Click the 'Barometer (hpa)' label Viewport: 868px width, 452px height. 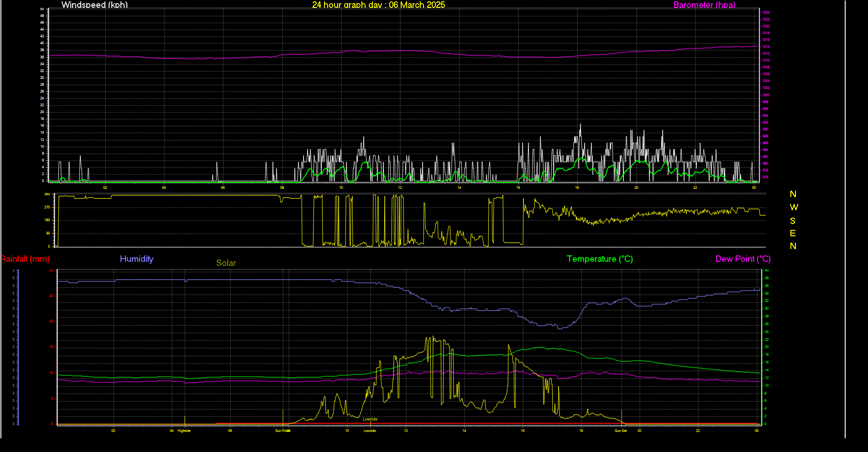coord(705,5)
